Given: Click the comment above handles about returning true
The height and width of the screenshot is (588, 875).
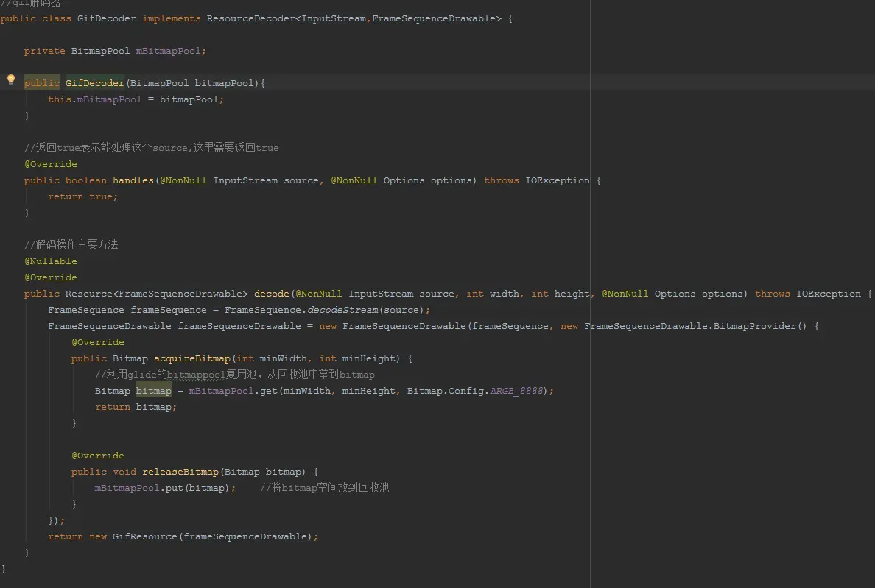Looking at the screenshot, I should point(151,148).
